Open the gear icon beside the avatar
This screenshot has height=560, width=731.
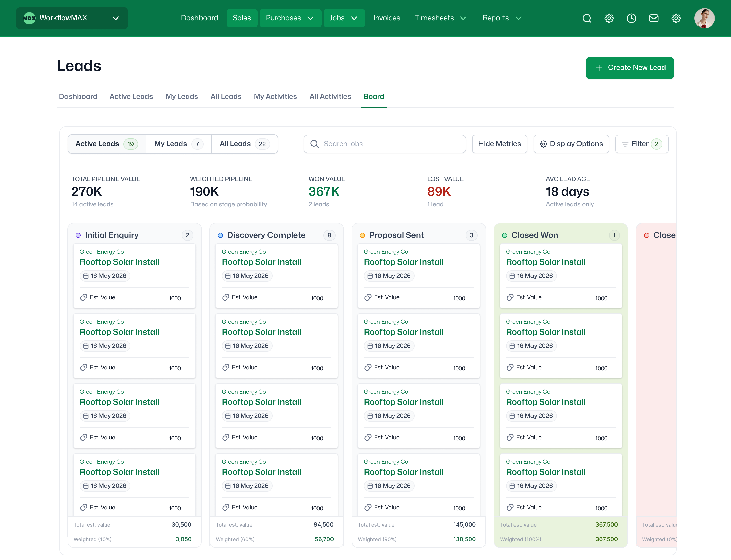coord(676,18)
